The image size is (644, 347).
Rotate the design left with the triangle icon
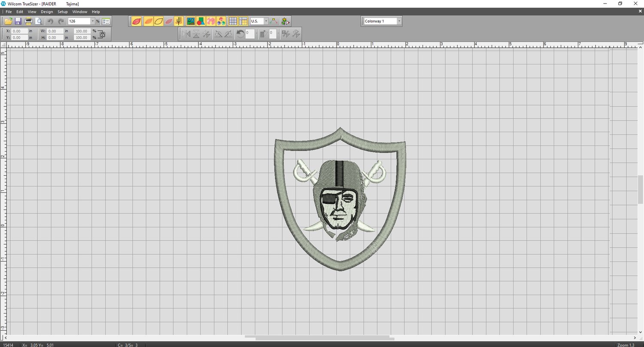pyautogui.click(x=218, y=34)
